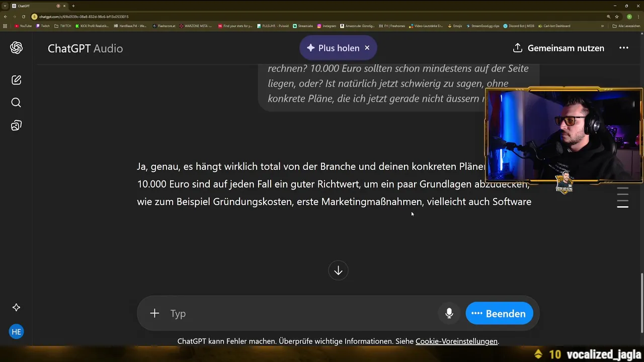Open the zoom magnifier icon in address bar
The image size is (644, 362).
tap(608, 17)
